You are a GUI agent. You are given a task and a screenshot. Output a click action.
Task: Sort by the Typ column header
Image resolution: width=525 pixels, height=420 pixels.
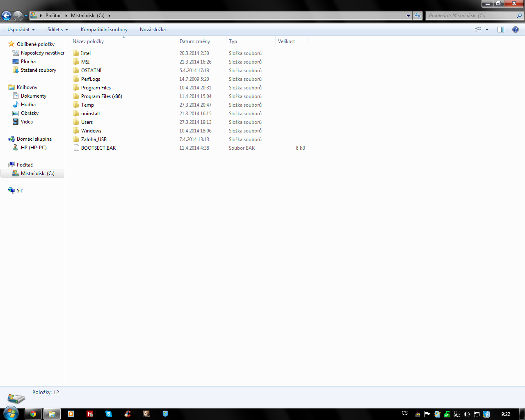251,41
